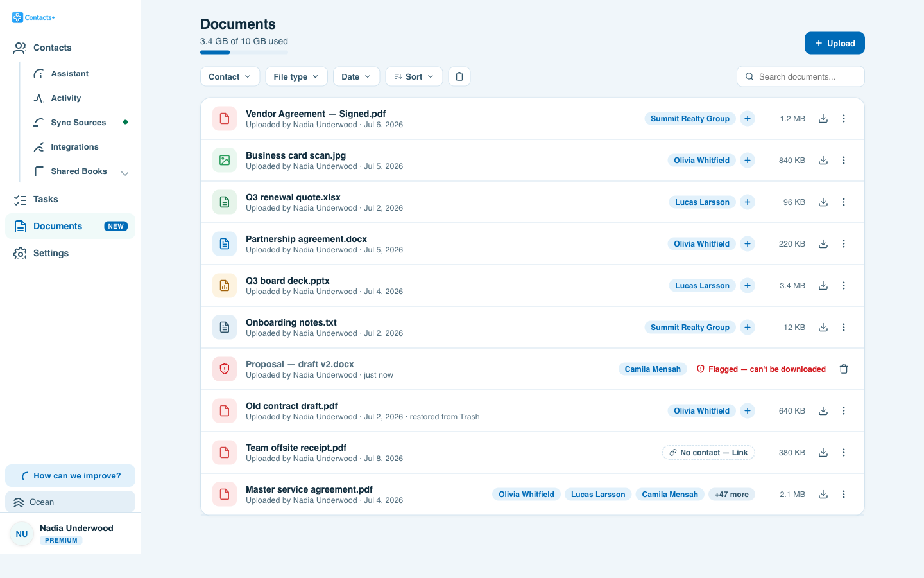
Task: Click Olivia Whitfield tag on Partnership agreement
Action: click(x=701, y=244)
